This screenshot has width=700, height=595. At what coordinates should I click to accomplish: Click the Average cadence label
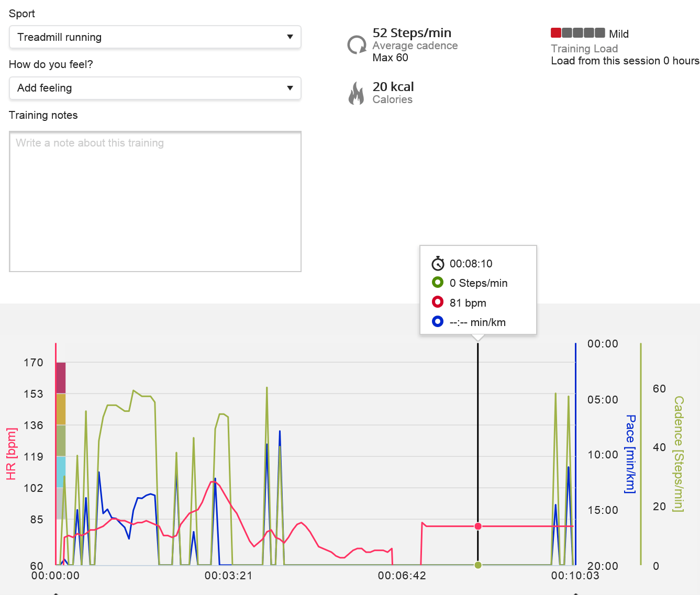pyautogui.click(x=415, y=46)
